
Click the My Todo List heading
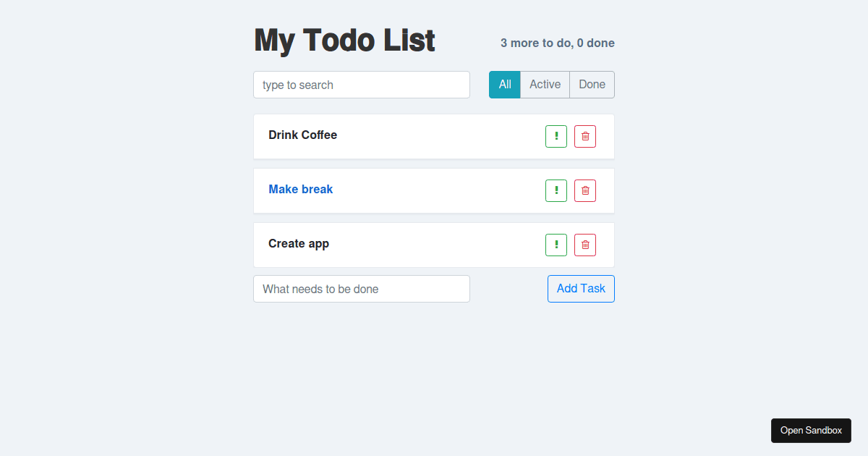(x=344, y=41)
